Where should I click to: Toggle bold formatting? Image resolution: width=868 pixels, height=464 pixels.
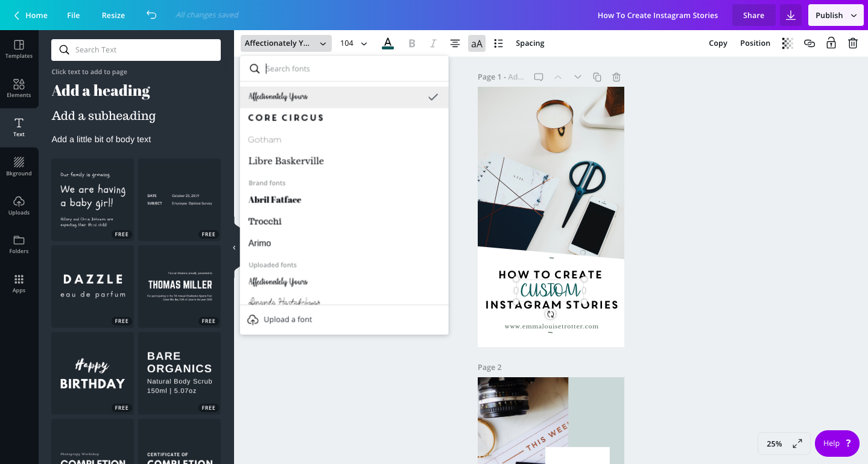click(412, 43)
